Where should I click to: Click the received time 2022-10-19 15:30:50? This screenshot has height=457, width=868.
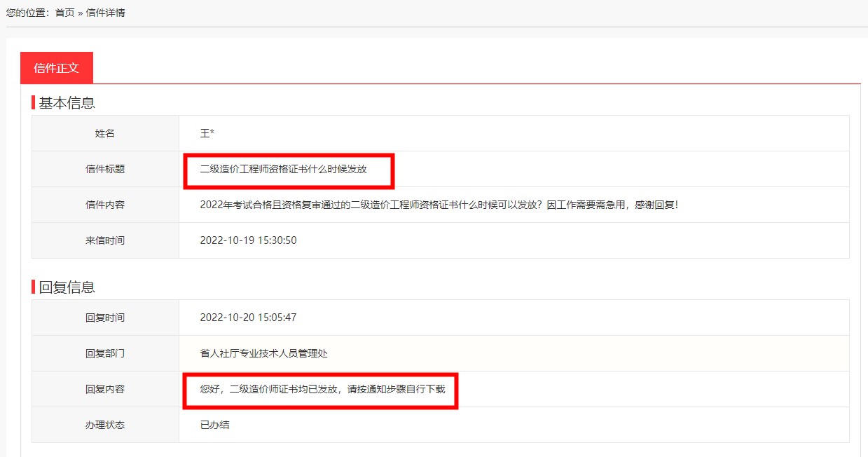coord(248,240)
